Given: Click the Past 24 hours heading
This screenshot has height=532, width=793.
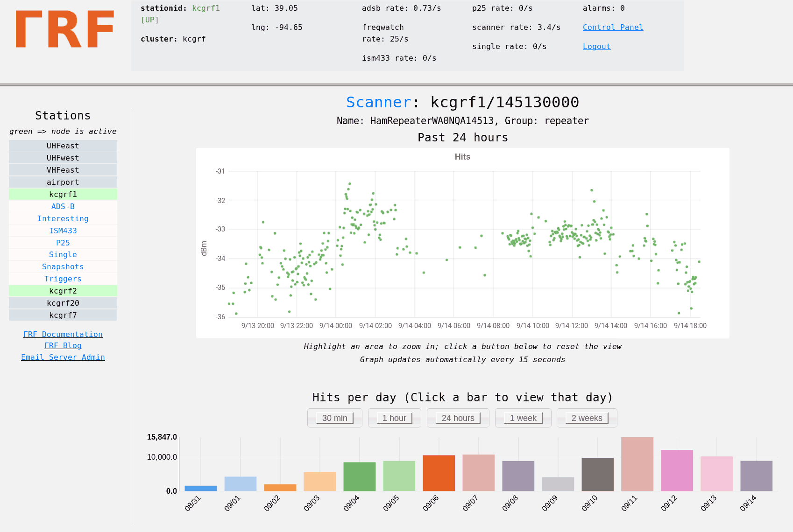Looking at the screenshot, I should (x=463, y=137).
